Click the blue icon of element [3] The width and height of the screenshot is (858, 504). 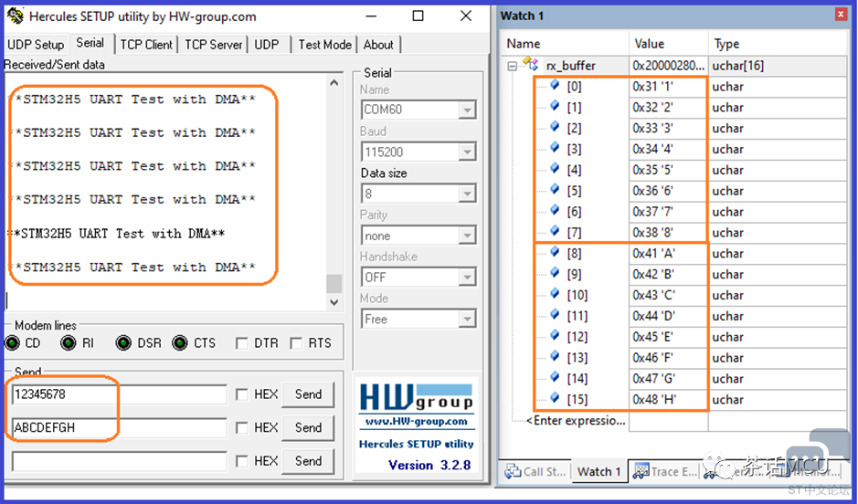[x=555, y=147]
